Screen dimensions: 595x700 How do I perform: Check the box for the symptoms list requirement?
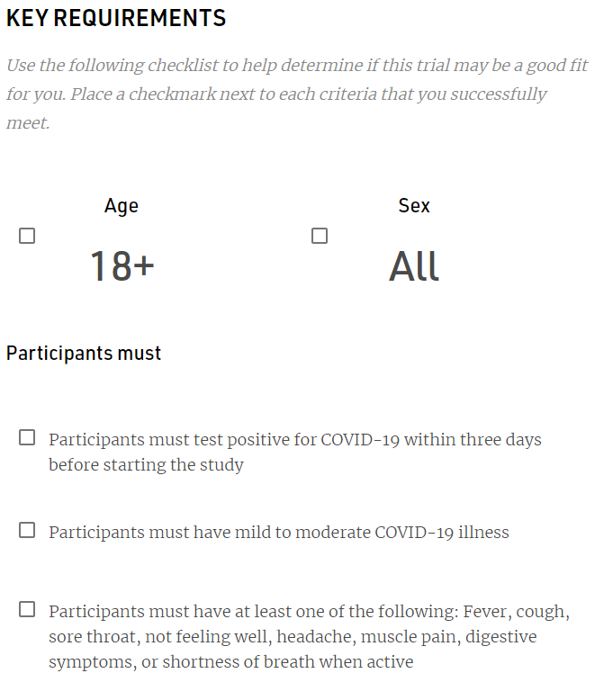point(27,609)
